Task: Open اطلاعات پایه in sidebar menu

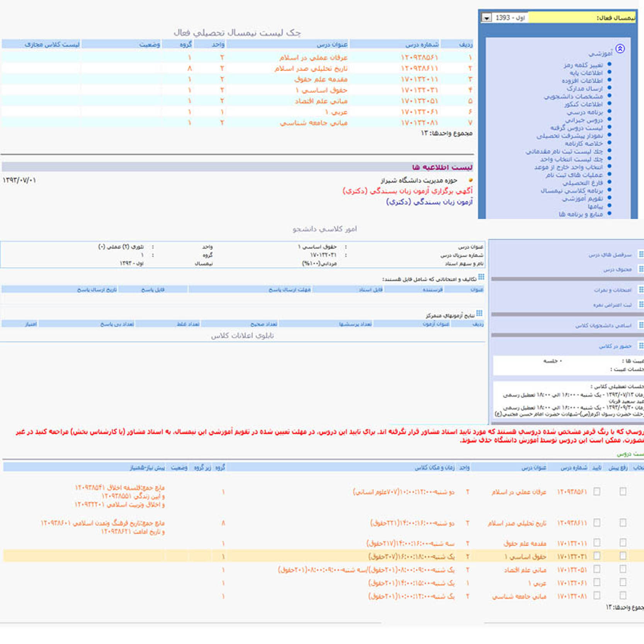Action: 586,73
